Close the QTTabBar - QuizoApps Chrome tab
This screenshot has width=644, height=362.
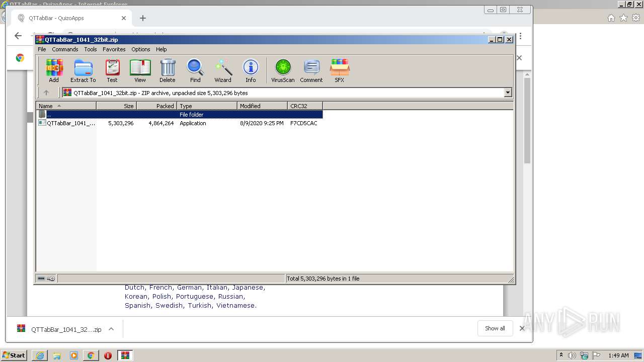[x=124, y=18]
